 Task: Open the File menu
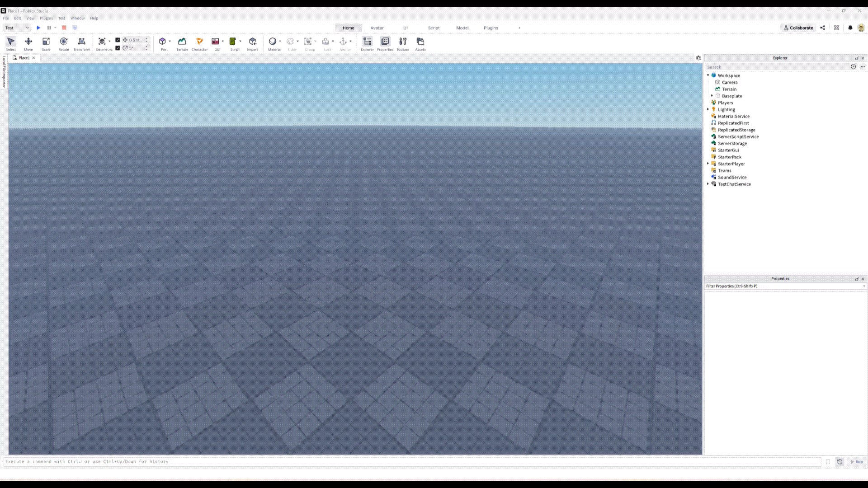[6, 19]
